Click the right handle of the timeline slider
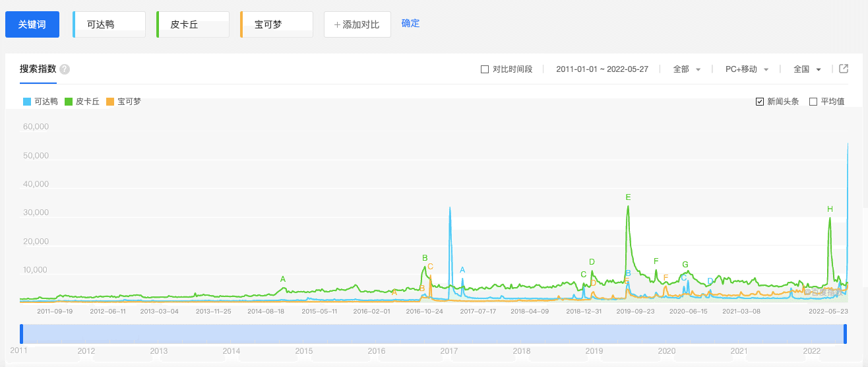Viewport: 868px width, 367px height. tap(845, 334)
